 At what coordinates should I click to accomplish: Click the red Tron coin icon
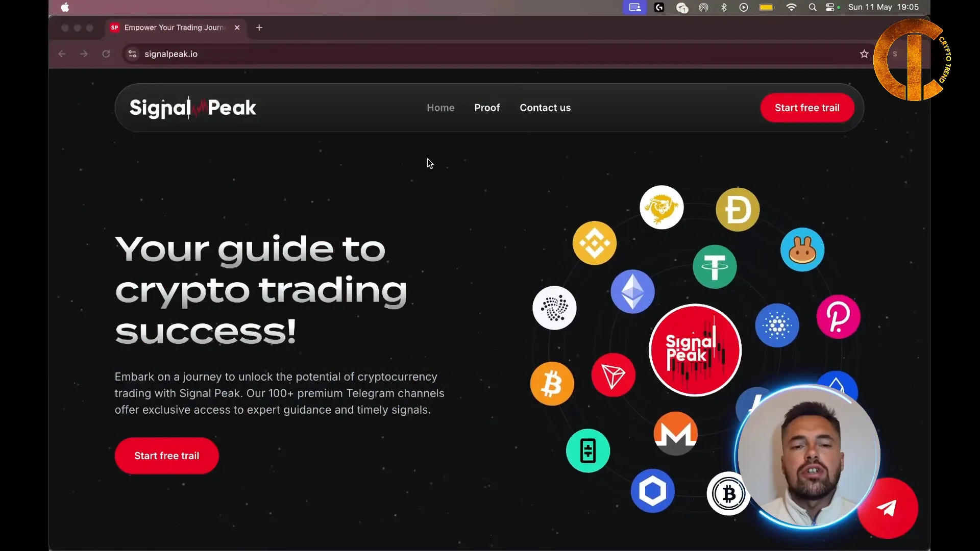pos(613,375)
